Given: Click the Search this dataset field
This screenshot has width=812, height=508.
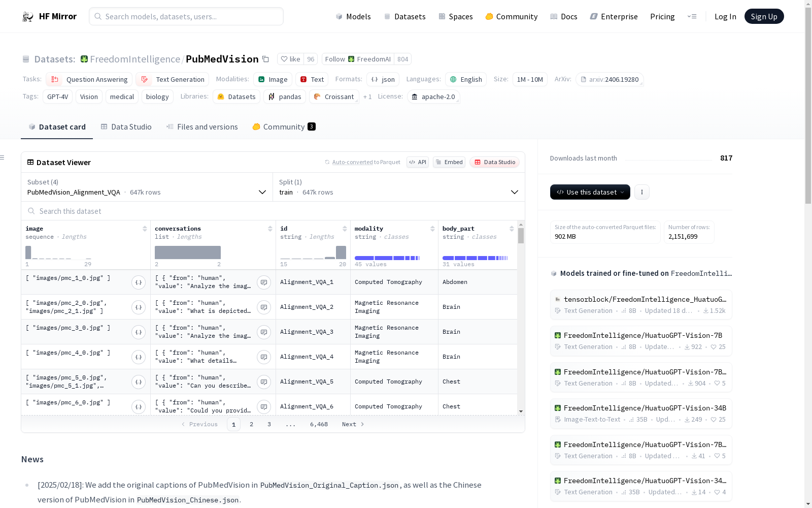Looking at the screenshot, I should tap(273, 211).
